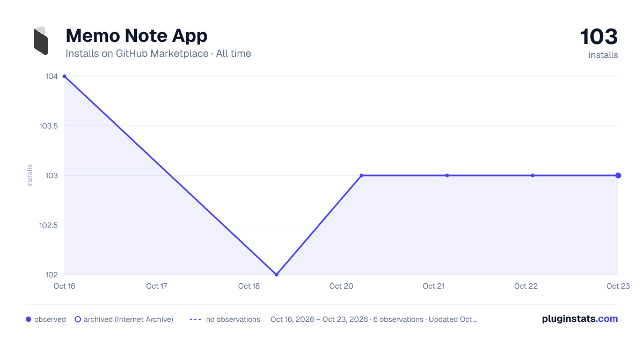The width and height of the screenshot is (644, 338).
Task: Select the Oct 16 data point at 104
Action: (x=64, y=76)
